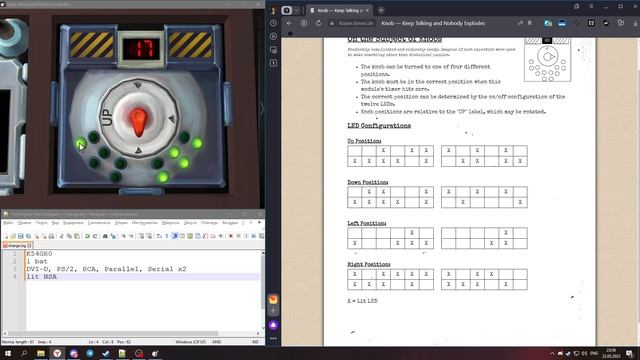Open Telegram from the taskbar
Viewport: 640px width, 360px height.
[90, 353]
